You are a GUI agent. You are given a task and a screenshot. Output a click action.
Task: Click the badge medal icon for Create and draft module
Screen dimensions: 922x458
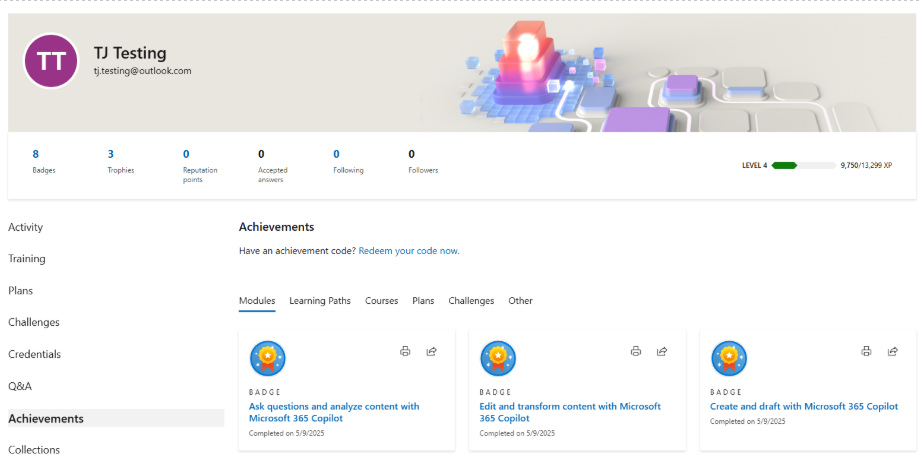point(729,358)
